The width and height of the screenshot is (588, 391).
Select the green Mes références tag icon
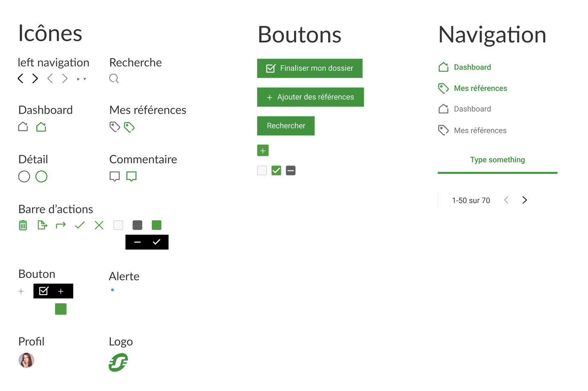[129, 127]
